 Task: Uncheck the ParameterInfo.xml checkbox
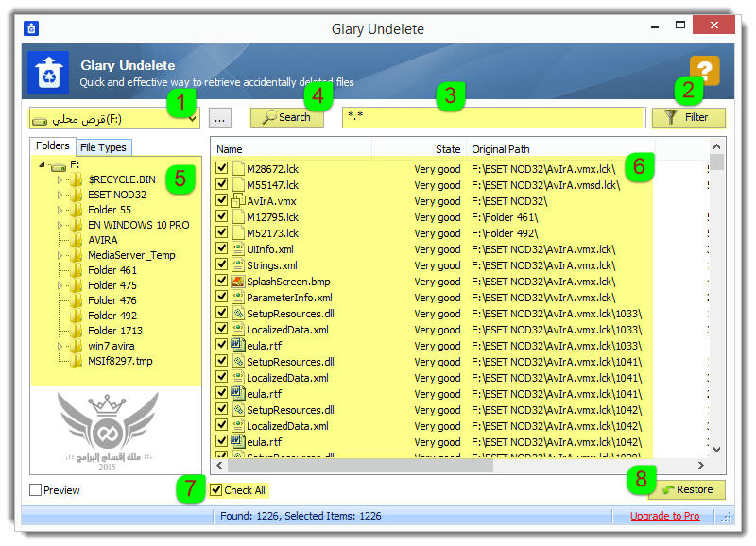tap(222, 297)
